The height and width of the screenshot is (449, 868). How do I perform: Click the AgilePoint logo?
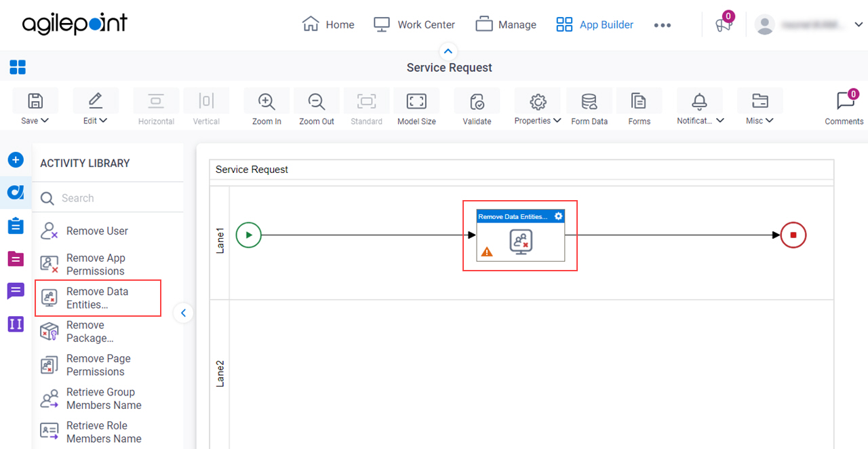[75, 24]
